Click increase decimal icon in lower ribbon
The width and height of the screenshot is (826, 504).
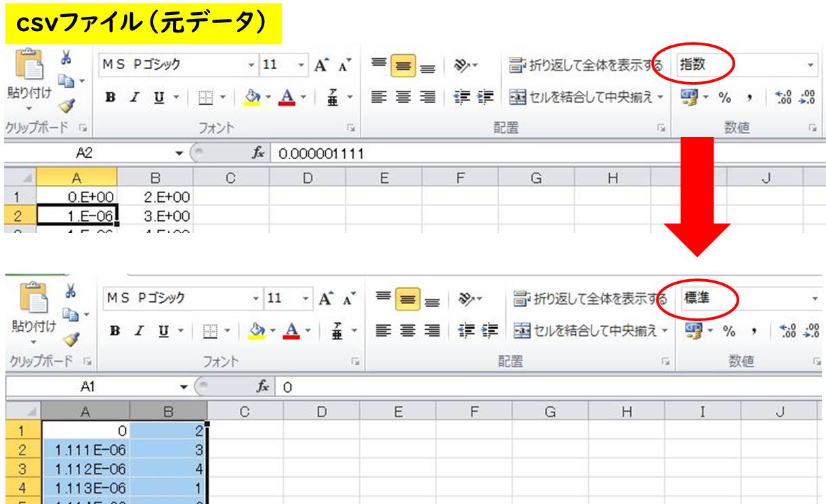[x=787, y=330]
